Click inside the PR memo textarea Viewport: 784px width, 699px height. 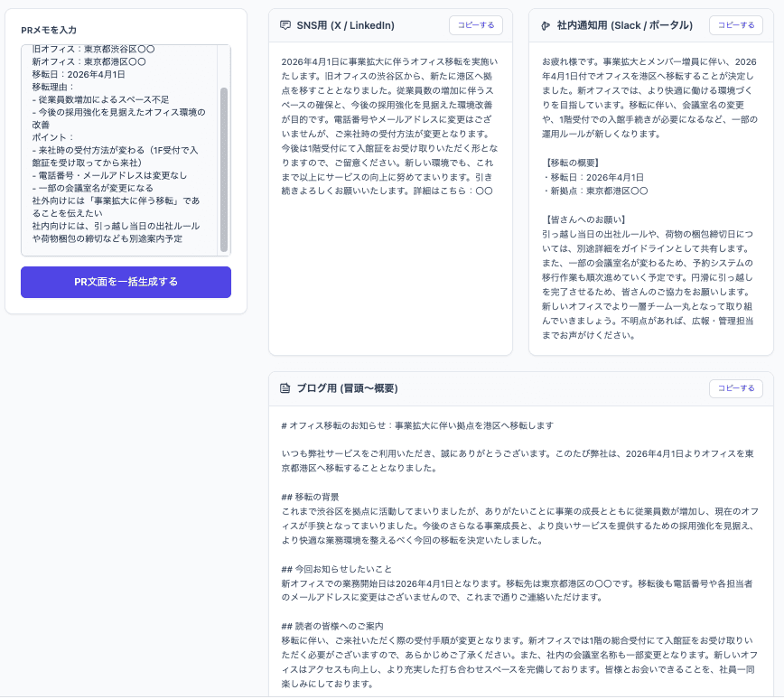119,150
